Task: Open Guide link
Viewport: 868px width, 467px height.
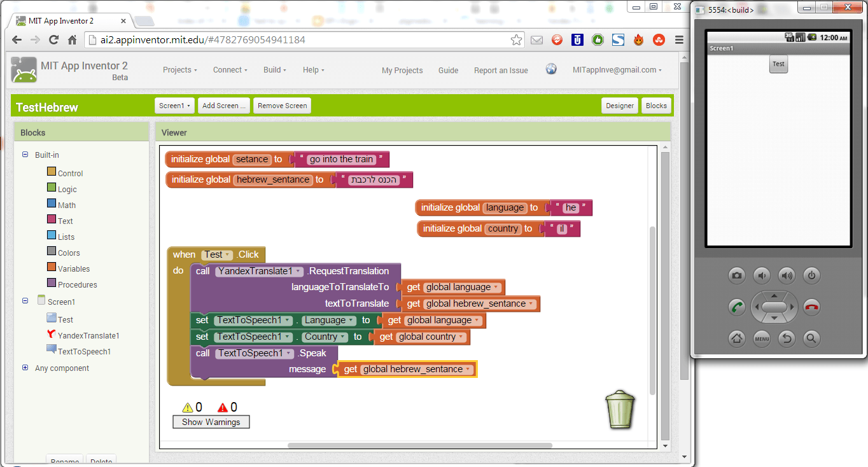Action: tap(448, 71)
